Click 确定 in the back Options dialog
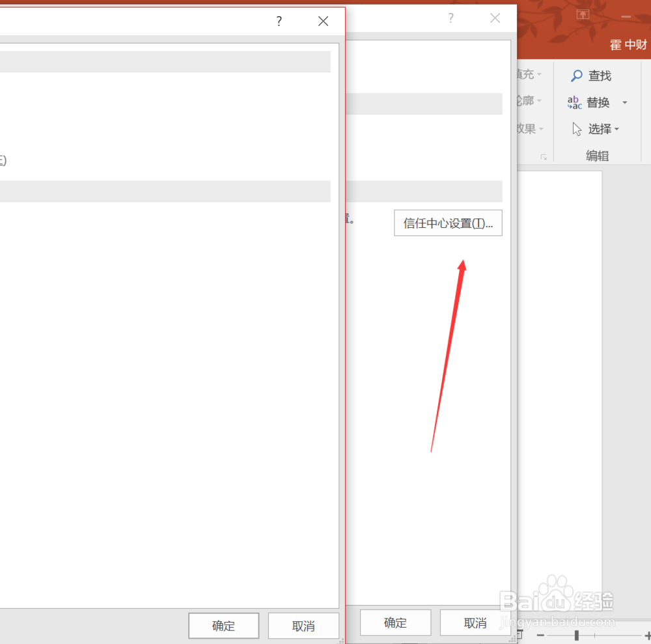The image size is (651, 644). click(x=395, y=623)
